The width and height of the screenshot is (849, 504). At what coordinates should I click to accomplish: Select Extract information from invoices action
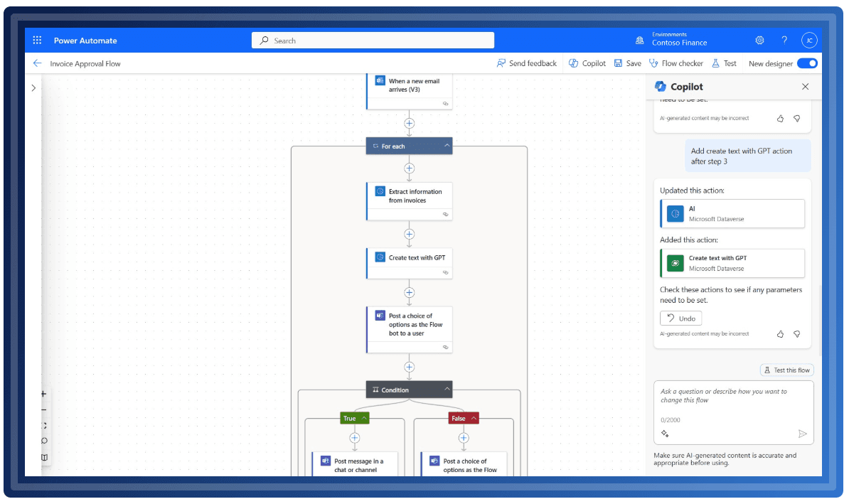click(410, 201)
